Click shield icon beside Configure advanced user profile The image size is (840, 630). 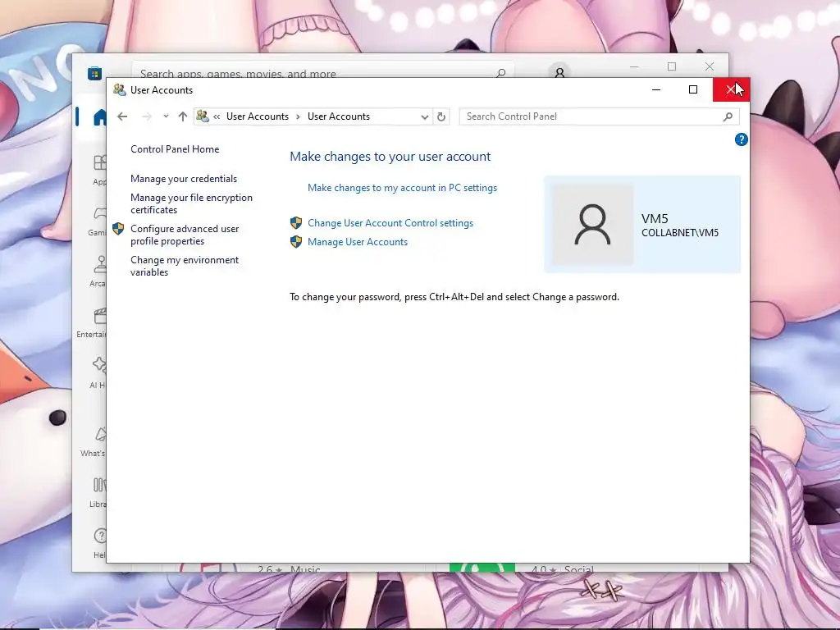118,230
